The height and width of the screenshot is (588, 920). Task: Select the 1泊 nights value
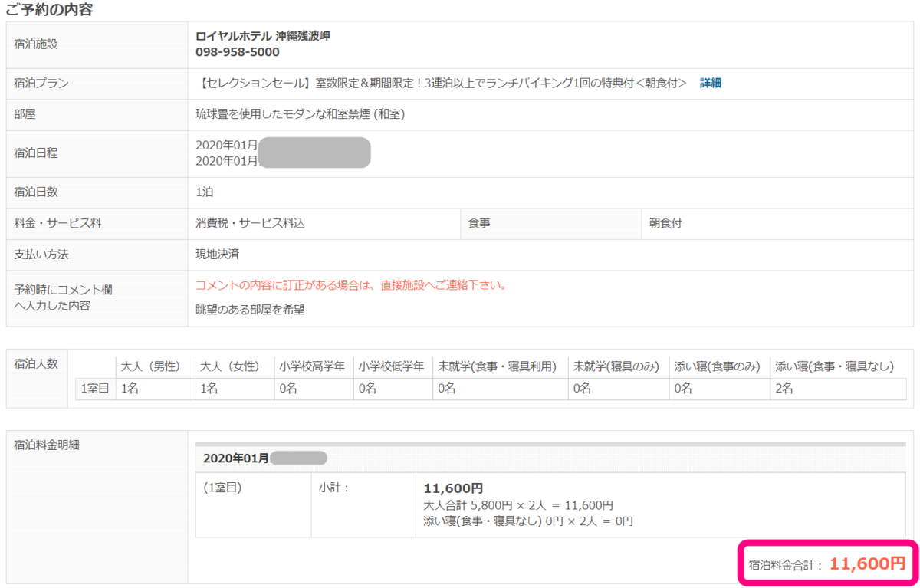point(205,192)
